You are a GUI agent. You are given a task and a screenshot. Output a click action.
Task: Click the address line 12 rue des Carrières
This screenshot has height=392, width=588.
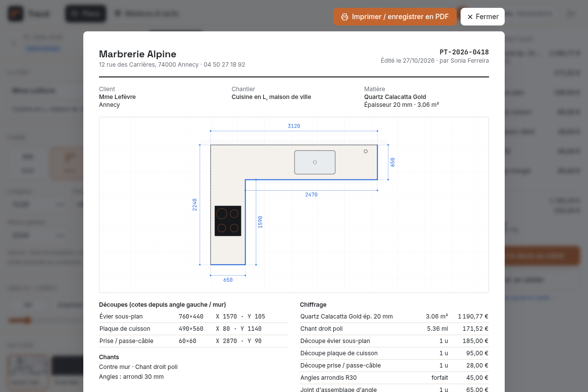point(172,65)
